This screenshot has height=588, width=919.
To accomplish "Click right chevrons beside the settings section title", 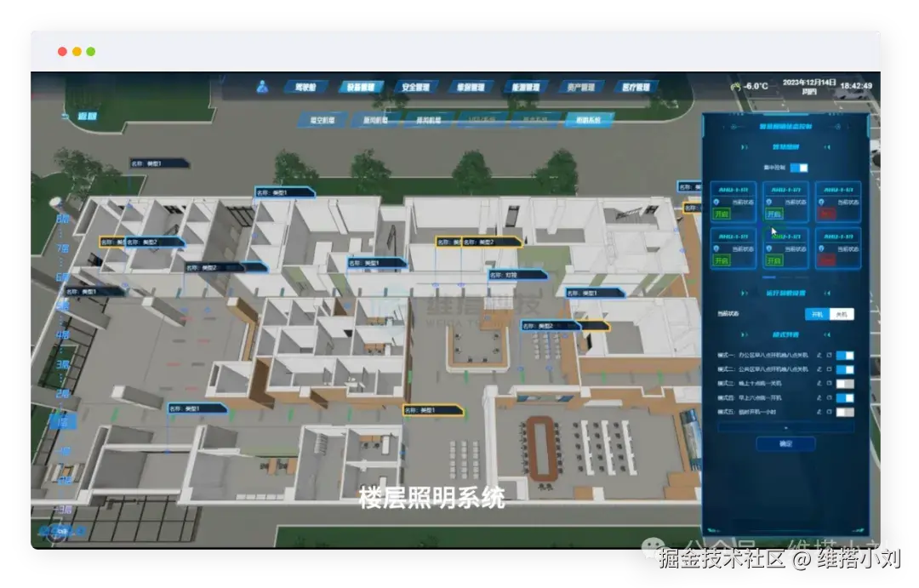I will point(827,293).
